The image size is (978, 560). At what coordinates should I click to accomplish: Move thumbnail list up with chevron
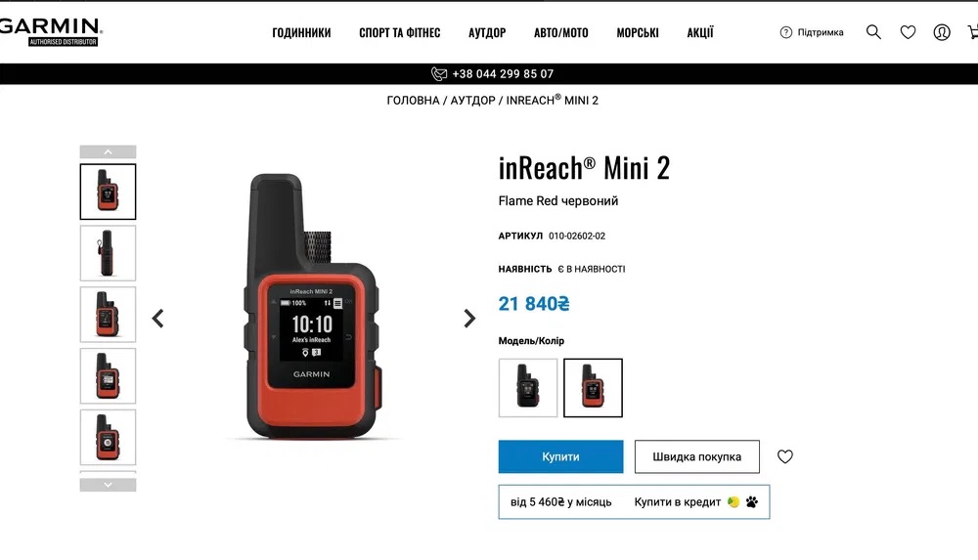108,151
